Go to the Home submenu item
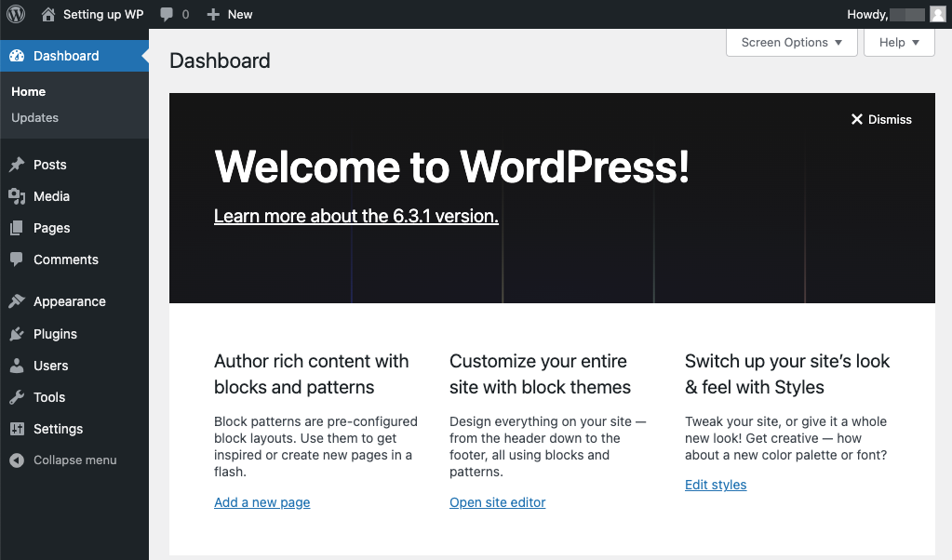The width and height of the screenshot is (952, 560). 29,91
